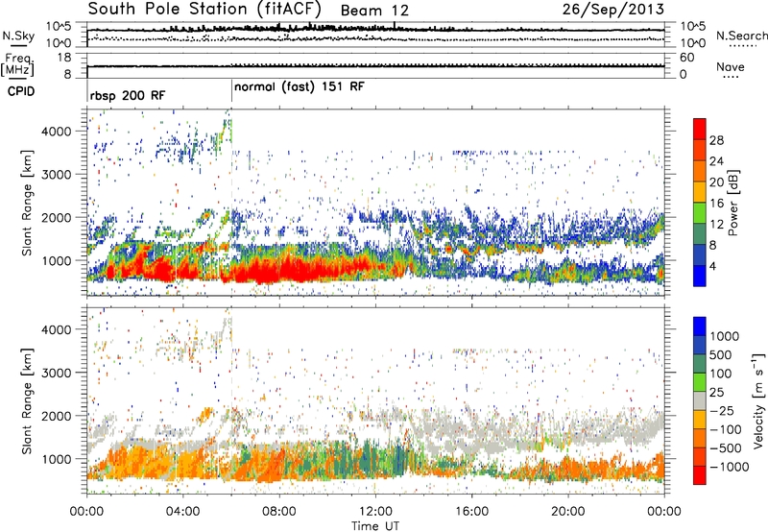Click the '08:00' time axis label
768x532 pixels.
pos(279,512)
